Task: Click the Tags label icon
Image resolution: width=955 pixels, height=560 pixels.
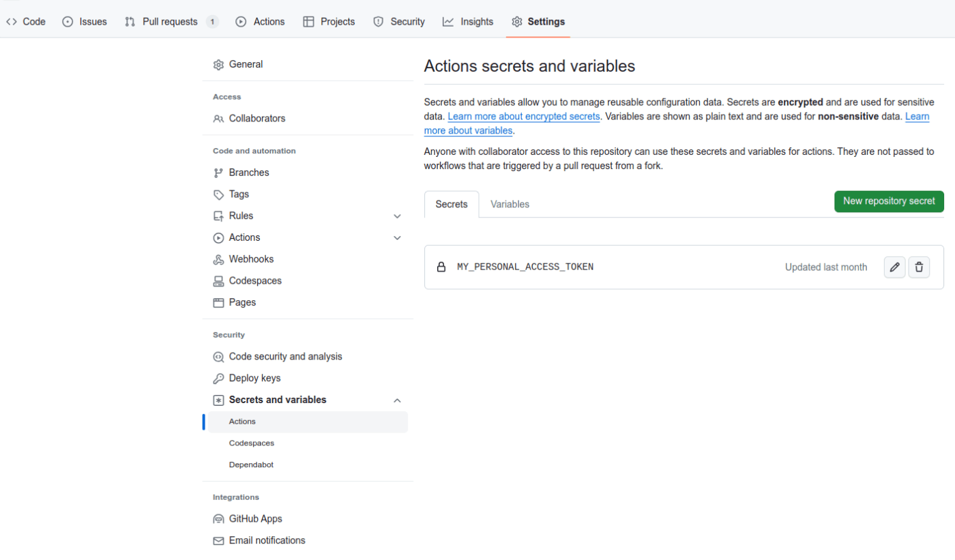Action: (218, 194)
